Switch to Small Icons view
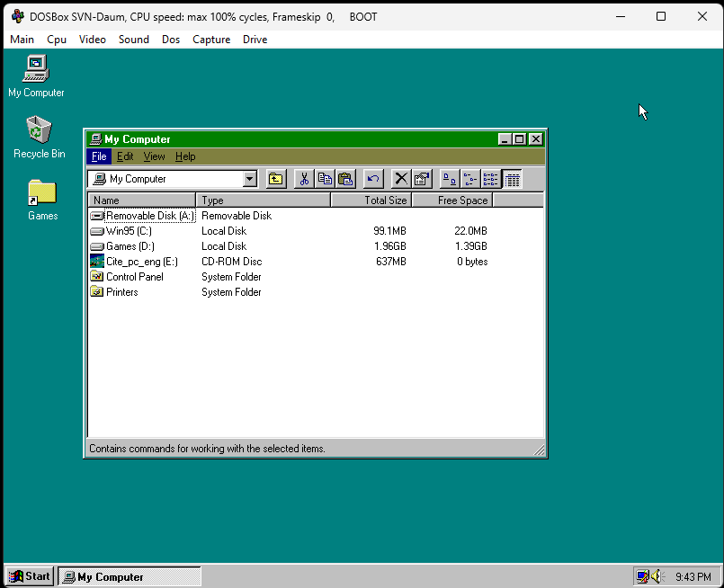The width and height of the screenshot is (724, 588). click(470, 179)
